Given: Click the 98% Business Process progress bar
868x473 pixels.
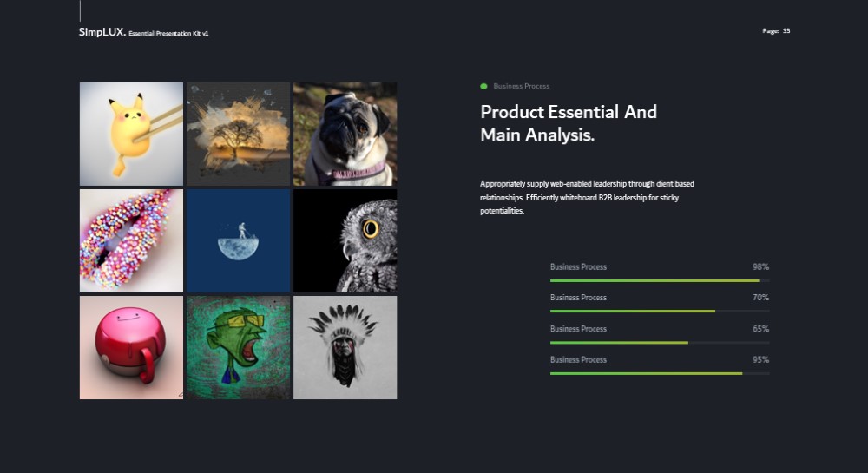Looking at the screenshot, I should 660,281.
